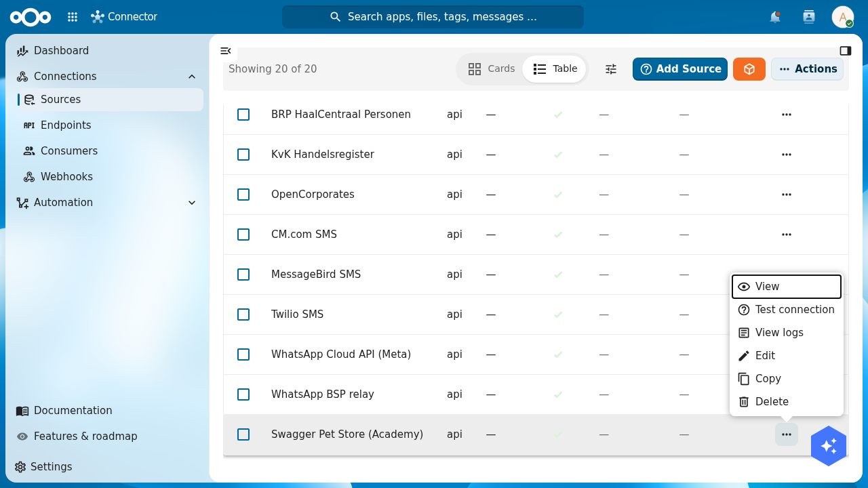This screenshot has height=488, width=868.
Task: Select the MessageBird SMS checkbox
Action: [243, 274]
